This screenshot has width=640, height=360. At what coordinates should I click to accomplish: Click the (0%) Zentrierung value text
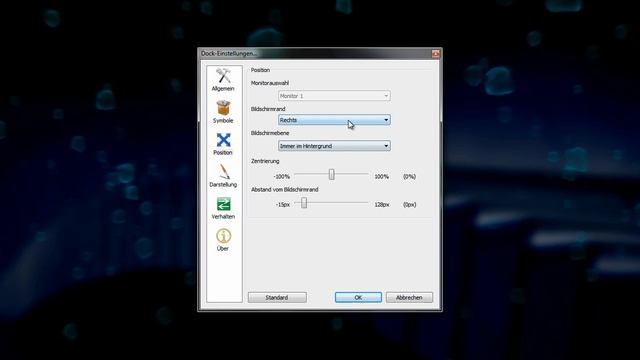coord(409,177)
